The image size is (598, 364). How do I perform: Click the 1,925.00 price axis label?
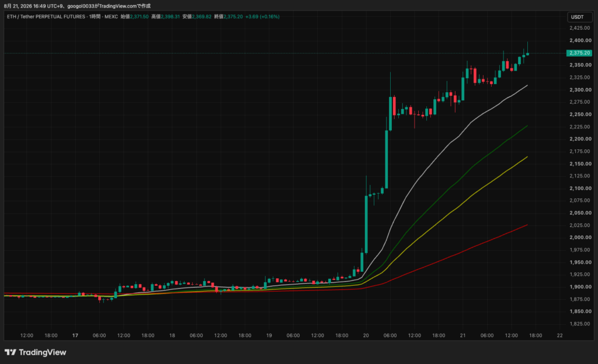click(580, 275)
